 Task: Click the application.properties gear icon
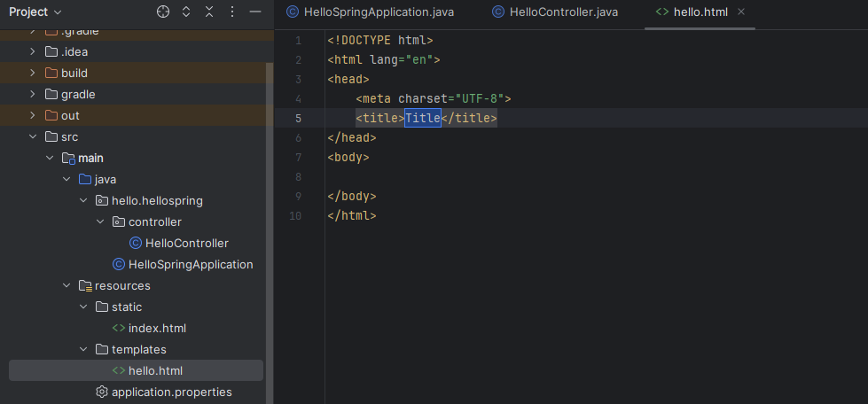click(x=101, y=392)
